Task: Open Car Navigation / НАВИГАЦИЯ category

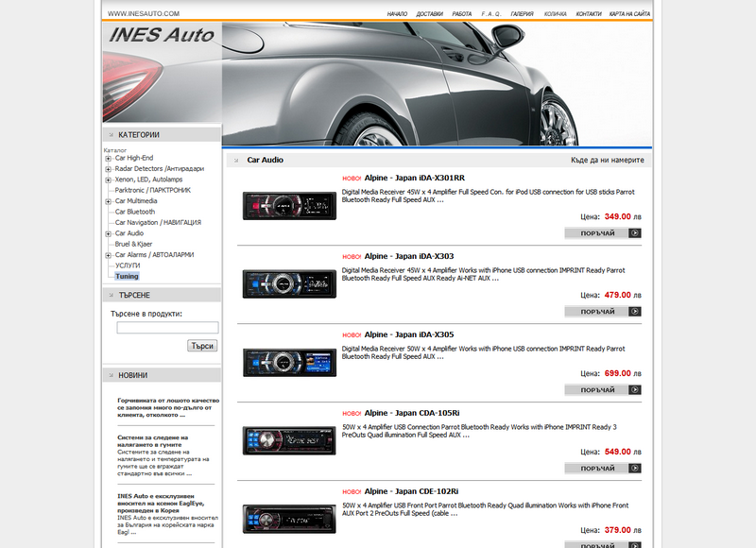Action: point(158,223)
